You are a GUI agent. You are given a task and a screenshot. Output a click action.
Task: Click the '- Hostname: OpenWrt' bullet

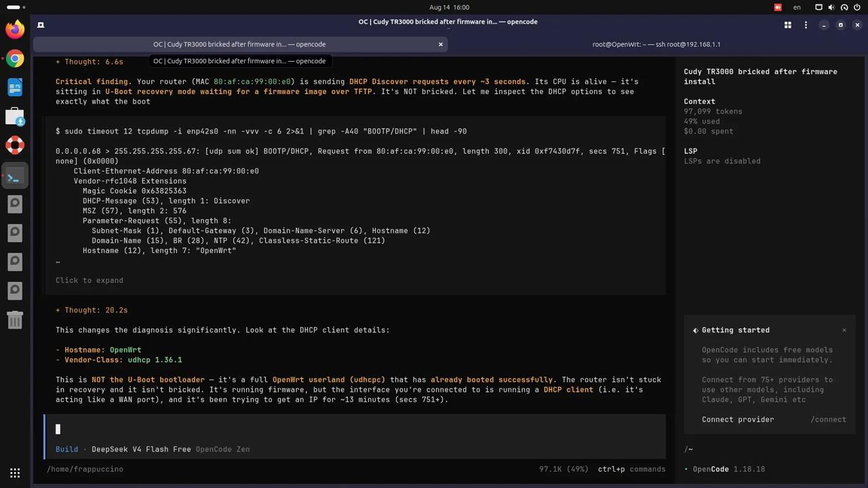[x=98, y=350]
